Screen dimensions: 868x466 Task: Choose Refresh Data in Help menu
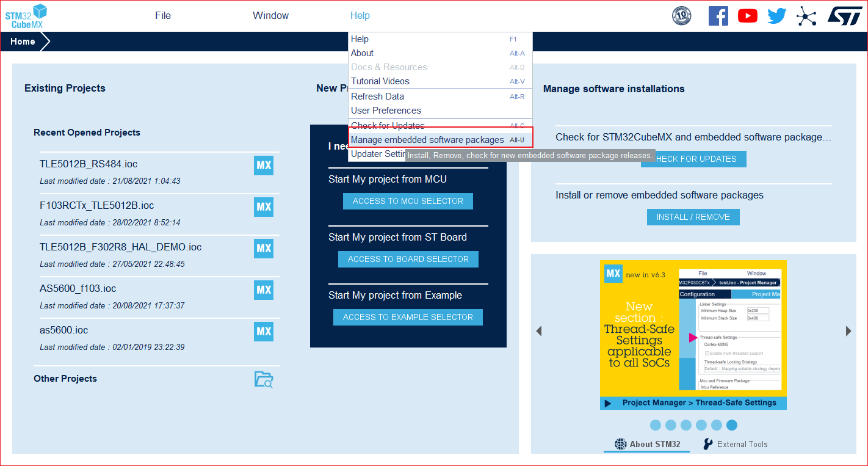click(440, 96)
